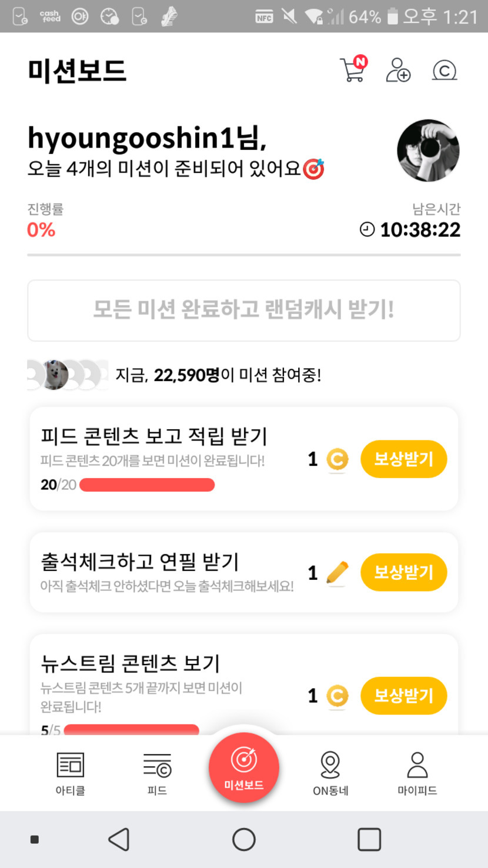Tap the add friend icon
Image resolution: width=488 pixels, height=868 pixels.
pos(398,70)
